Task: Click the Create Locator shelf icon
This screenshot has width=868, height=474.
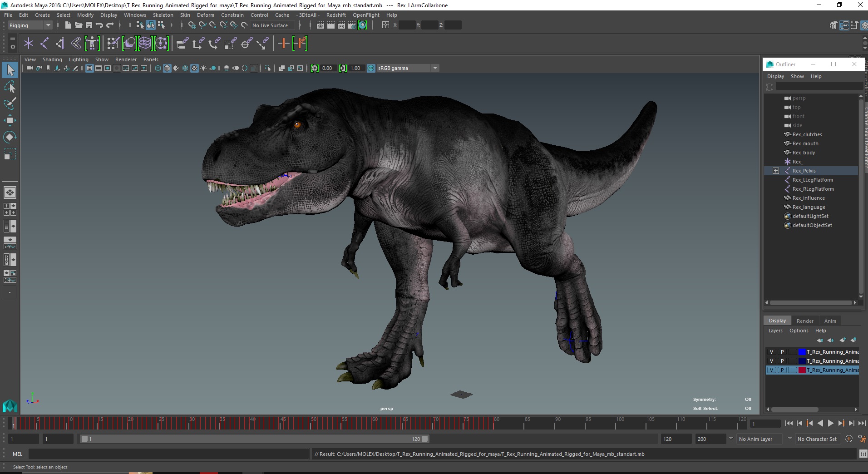Action: [29, 44]
